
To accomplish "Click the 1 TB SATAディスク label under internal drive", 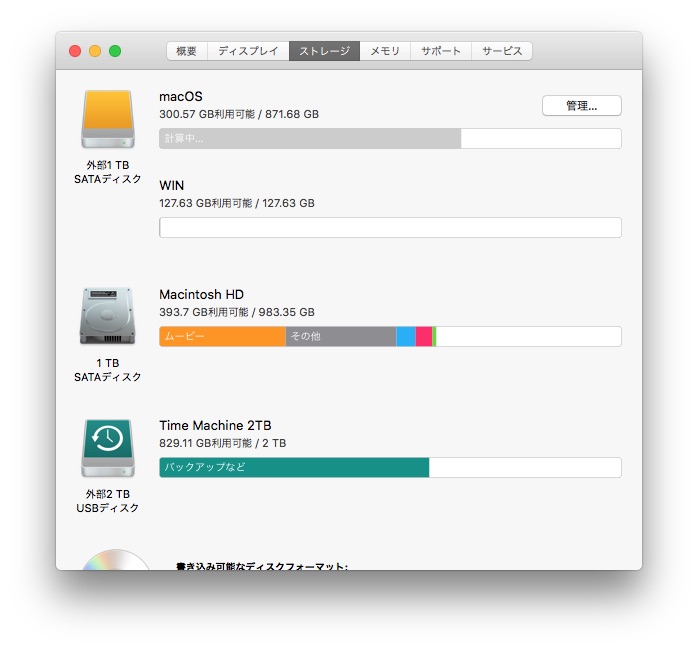I will coord(108,370).
